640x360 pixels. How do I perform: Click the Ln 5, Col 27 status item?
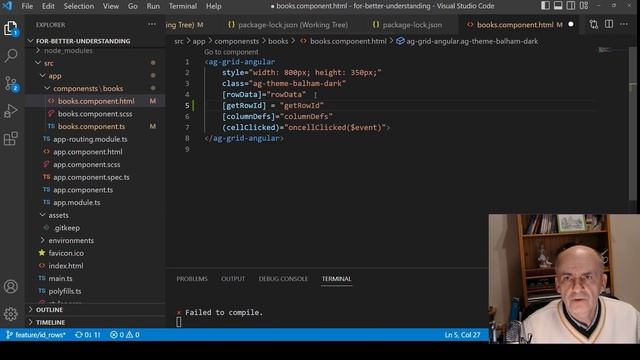(x=462, y=335)
